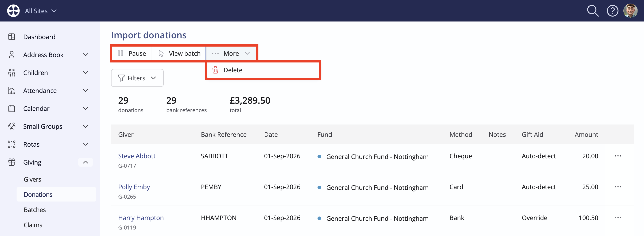Click the user profile avatar
This screenshot has width=644, height=236.
pos(630,11)
